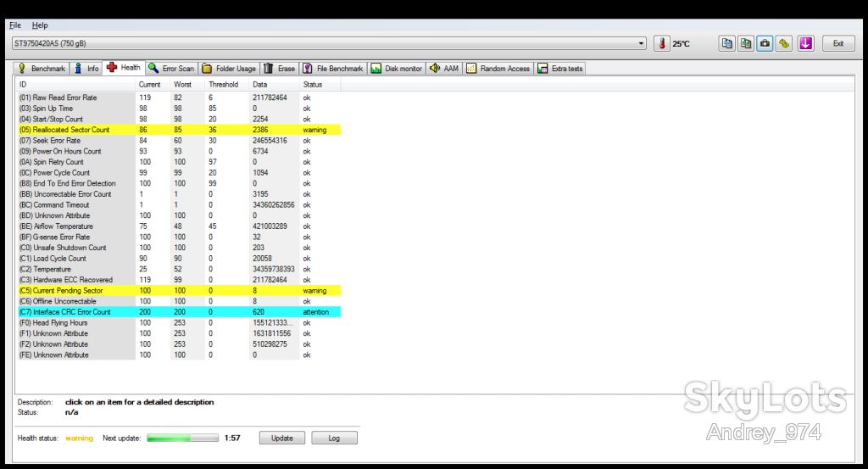Click the copy text to clipboard icon

tap(726, 43)
